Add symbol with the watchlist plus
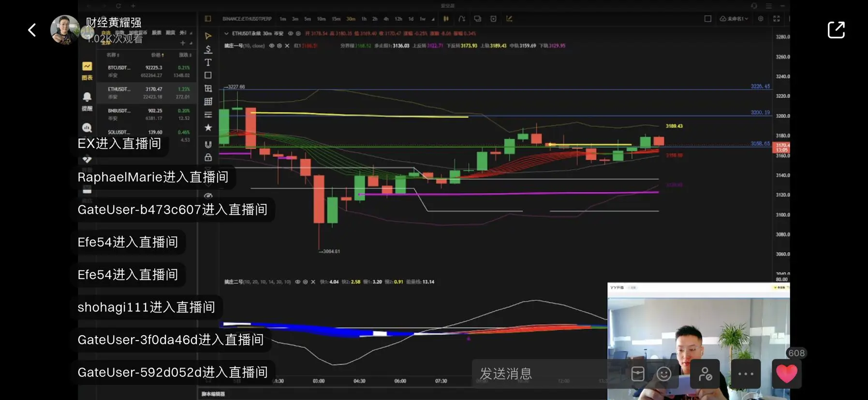The width and height of the screenshot is (868, 400). 183,43
